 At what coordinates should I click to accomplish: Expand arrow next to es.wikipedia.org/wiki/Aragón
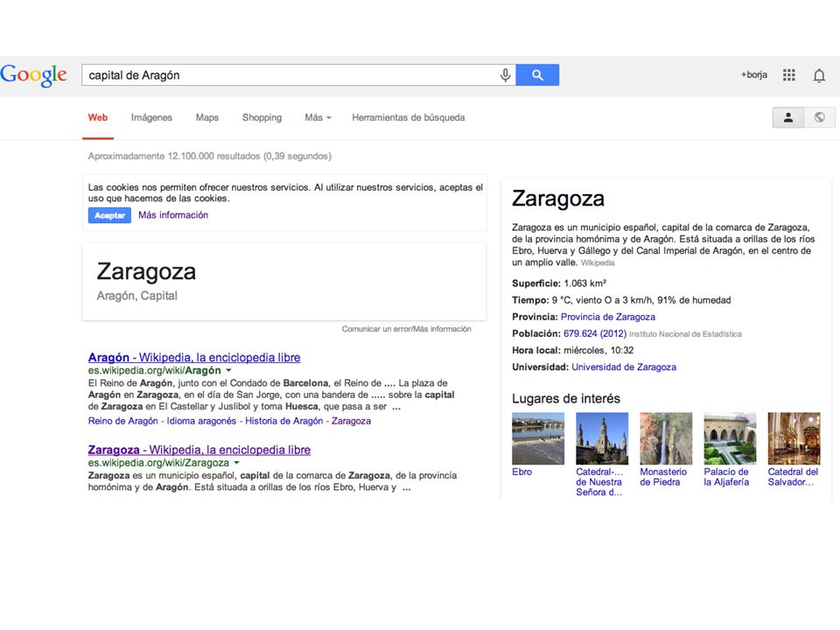tap(228, 370)
